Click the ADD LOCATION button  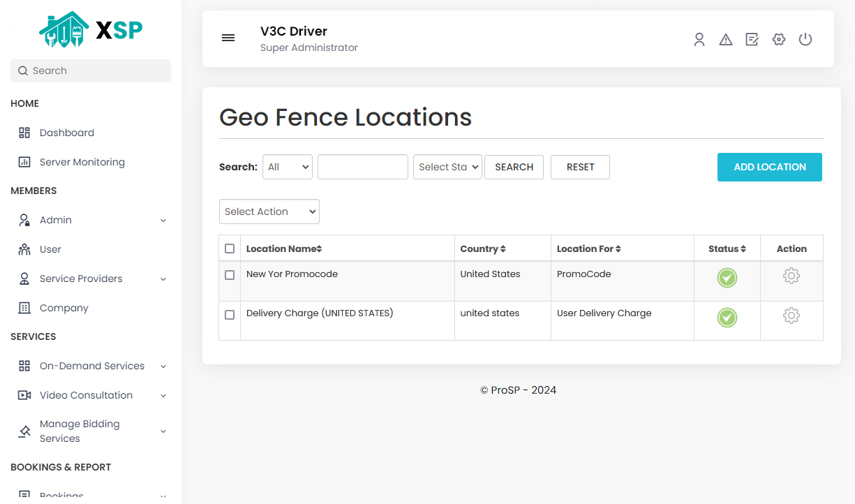click(769, 167)
